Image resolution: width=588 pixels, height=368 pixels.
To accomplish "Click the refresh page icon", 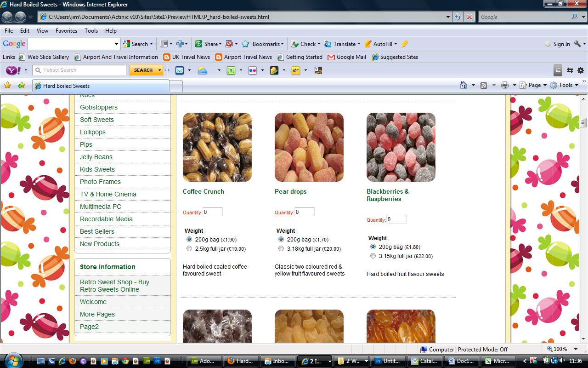I will (458, 17).
